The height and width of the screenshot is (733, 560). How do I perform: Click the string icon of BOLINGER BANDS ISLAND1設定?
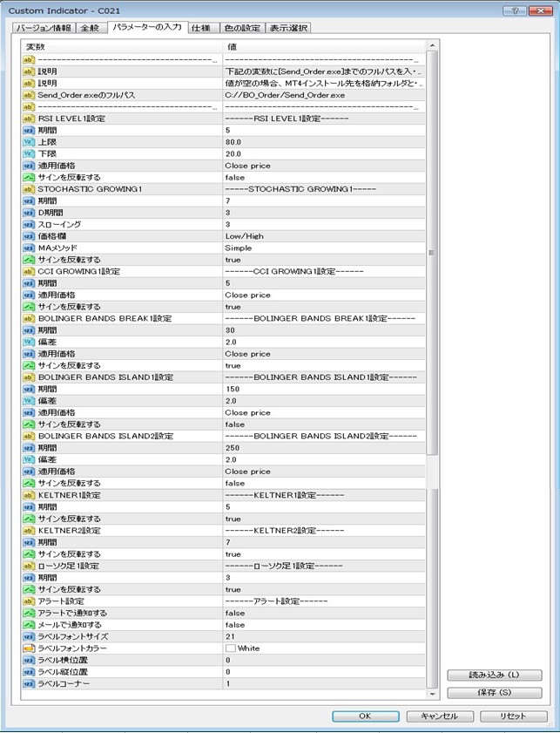[29, 377]
